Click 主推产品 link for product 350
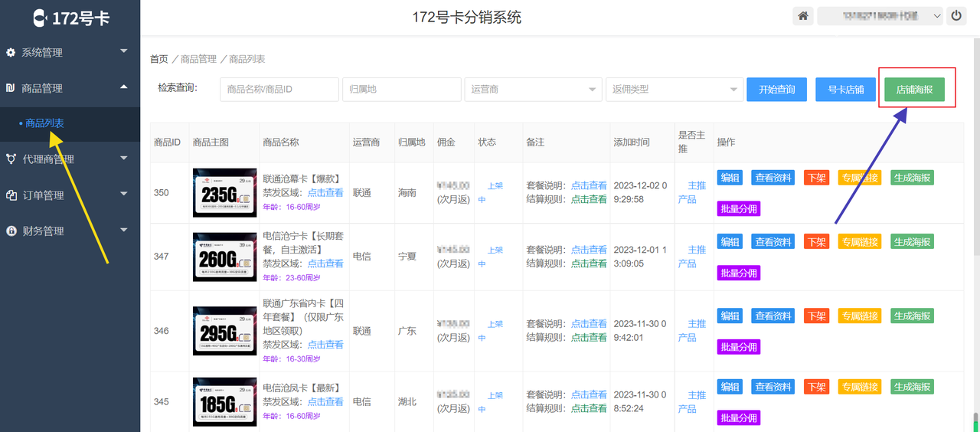The image size is (980, 432). pos(692,192)
